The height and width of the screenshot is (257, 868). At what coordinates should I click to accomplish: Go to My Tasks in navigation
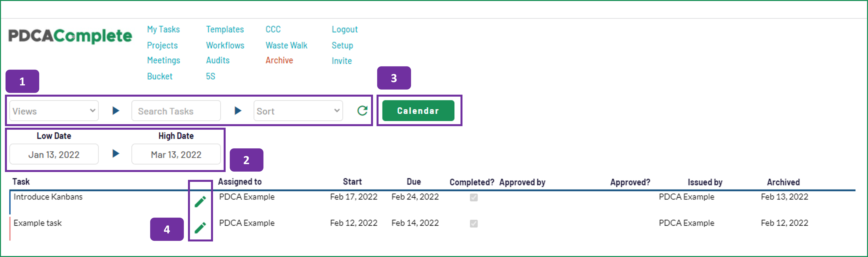click(x=163, y=30)
